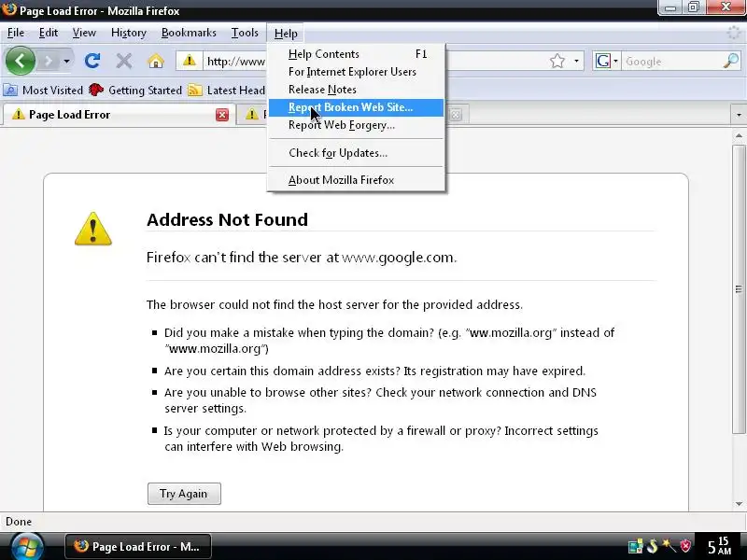Click into the URL address field

(236, 62)
